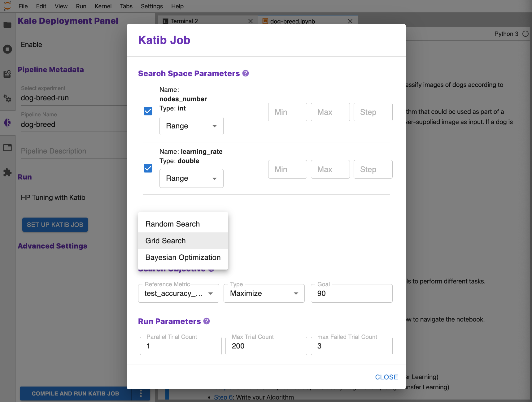
Task: Click the Max Trial Count field
Action: [x=266, y=346]
